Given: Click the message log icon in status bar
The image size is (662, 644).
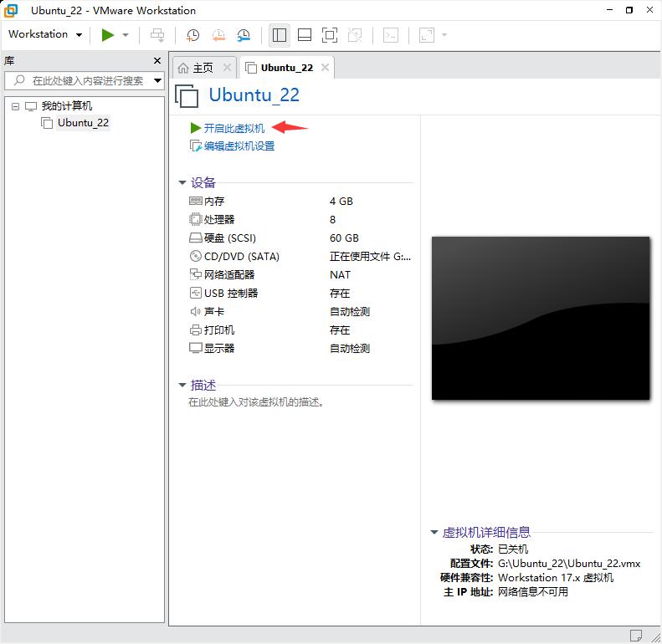Looking at the screenshot, I should coord(635,635).
